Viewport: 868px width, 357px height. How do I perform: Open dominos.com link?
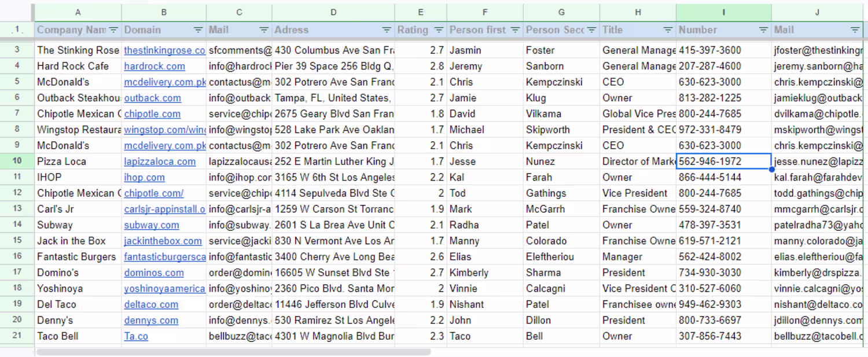click(154, 273)
